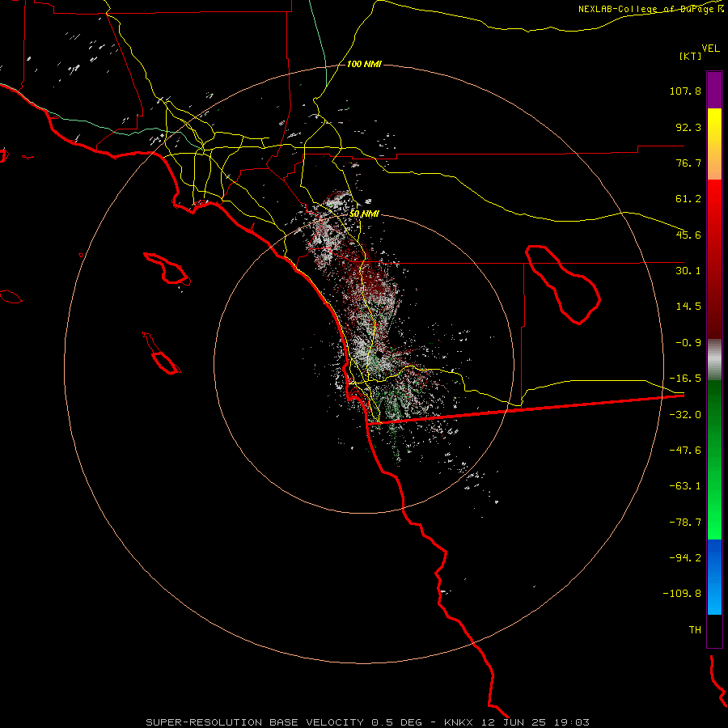Pick the yellow segment of velocity color bar
This screenshot has width=728, height=728.
tap(714, 144)
